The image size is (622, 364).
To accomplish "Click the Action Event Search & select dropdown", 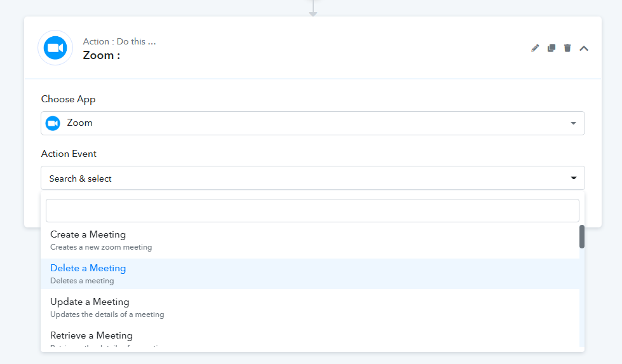I will click(313, 178).
